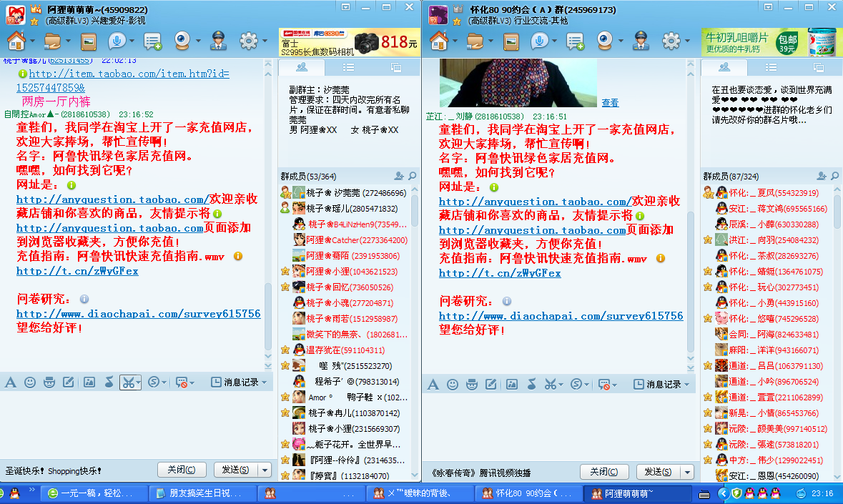Open taskbar item 一元一稿，轻松
843x504 pixels.
coord(94,493)
